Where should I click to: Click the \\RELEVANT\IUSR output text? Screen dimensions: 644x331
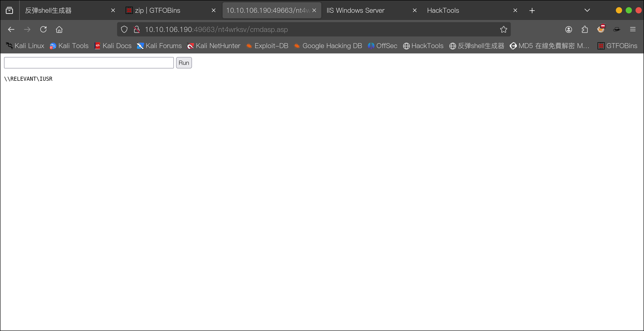[28, 79]
